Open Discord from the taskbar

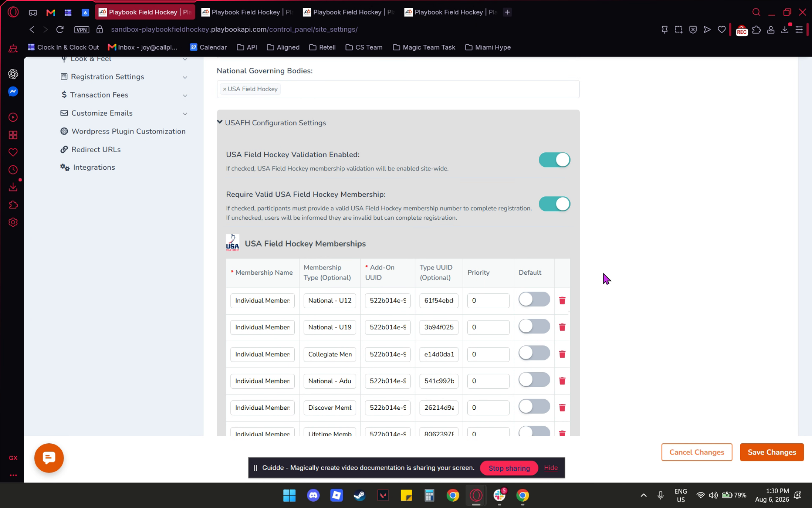click(313, 495)
